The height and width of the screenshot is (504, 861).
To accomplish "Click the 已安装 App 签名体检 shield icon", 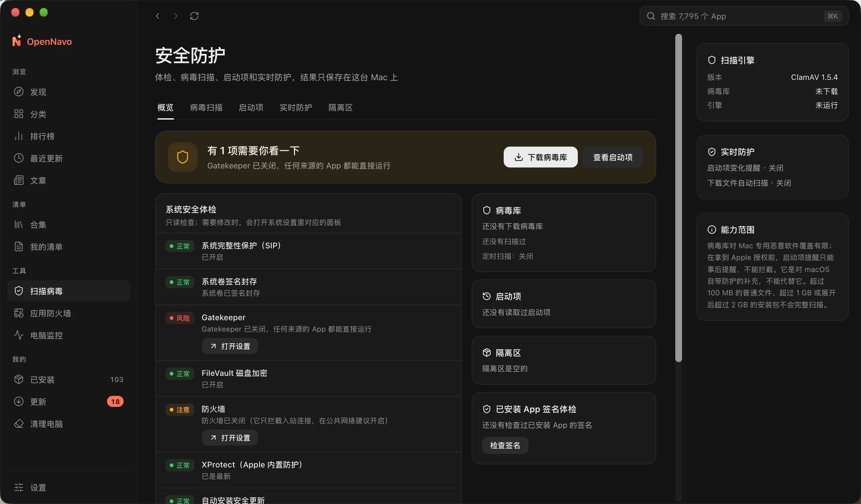I will click(486, 409).
